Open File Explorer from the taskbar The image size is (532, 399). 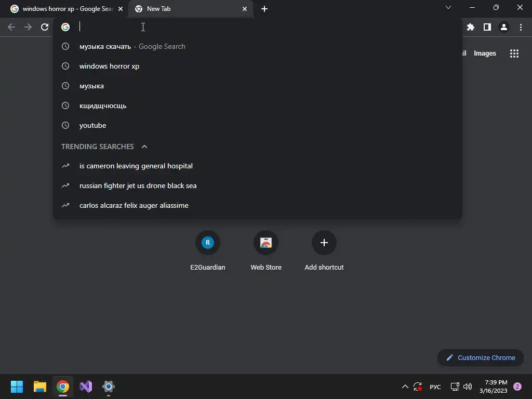click(x=39, y=387)
